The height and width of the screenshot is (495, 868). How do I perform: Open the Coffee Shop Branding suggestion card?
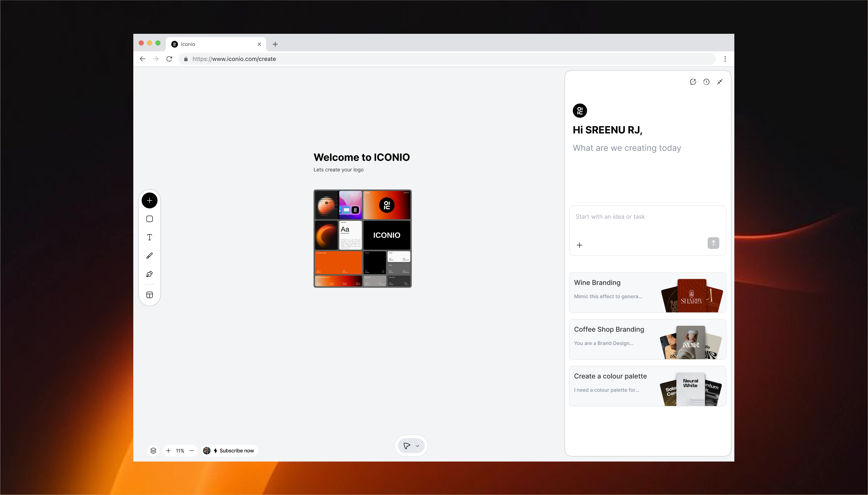point(648,340)
